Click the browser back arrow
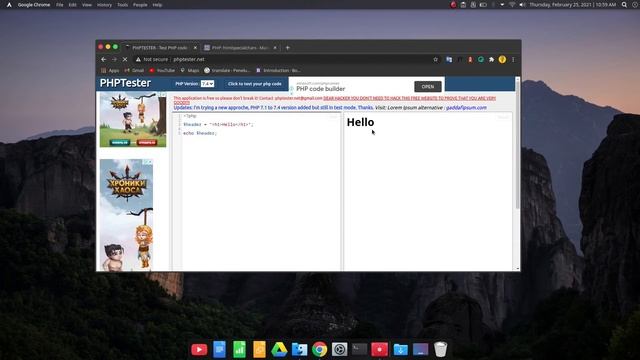The height and width of the screenshot is (360, 640). 104,60
